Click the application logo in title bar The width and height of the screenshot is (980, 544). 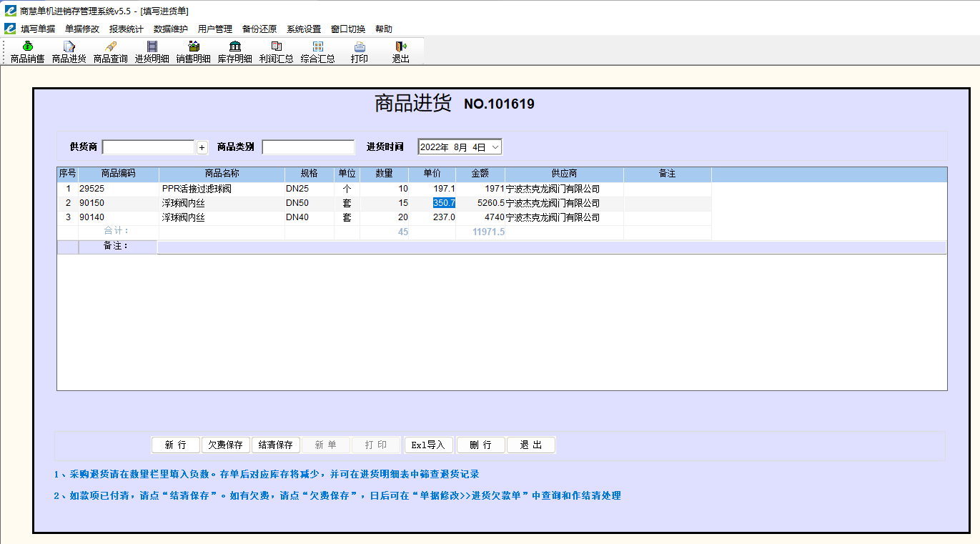tap(10, 11)
